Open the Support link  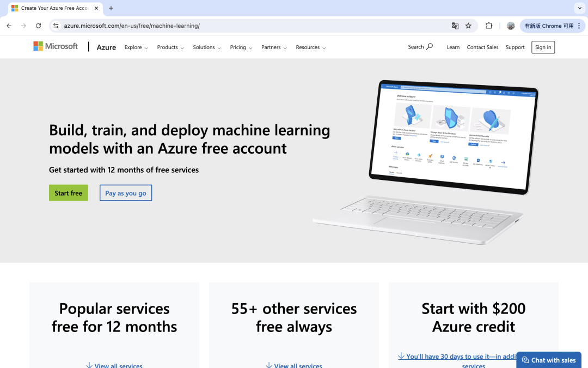[515, 47]
